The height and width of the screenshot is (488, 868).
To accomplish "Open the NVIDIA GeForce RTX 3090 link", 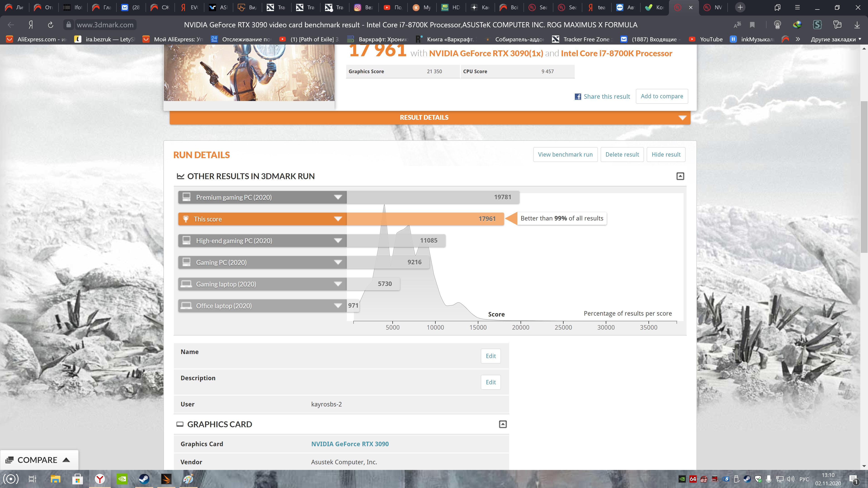I will tap(350, 444).
